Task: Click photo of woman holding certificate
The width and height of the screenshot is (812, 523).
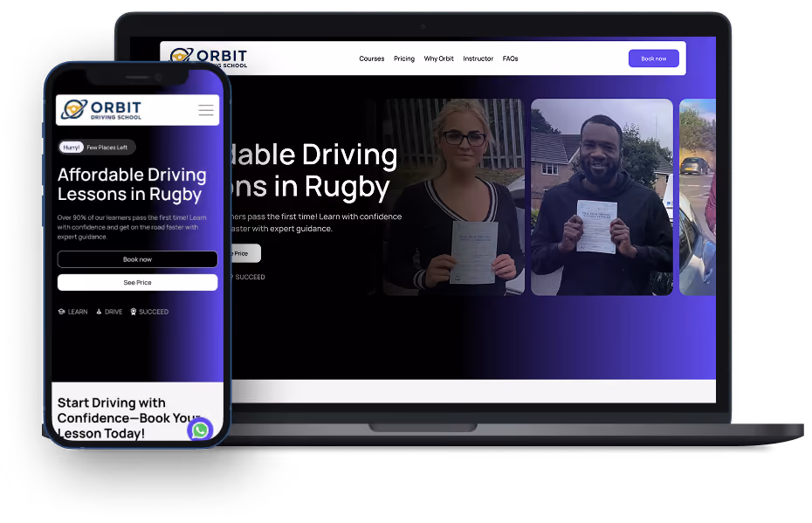Action: click(454, 196)
